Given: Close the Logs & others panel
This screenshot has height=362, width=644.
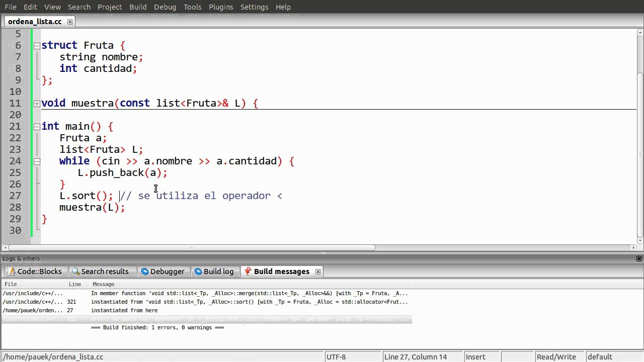Looking at the screenshot, I should coord(639,258).
